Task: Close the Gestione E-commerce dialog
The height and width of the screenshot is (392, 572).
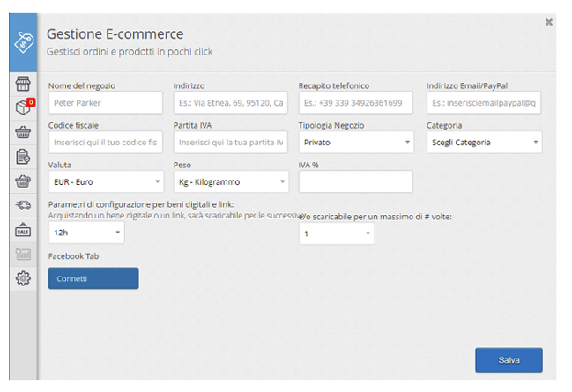Action: click(x=549, y=22)
